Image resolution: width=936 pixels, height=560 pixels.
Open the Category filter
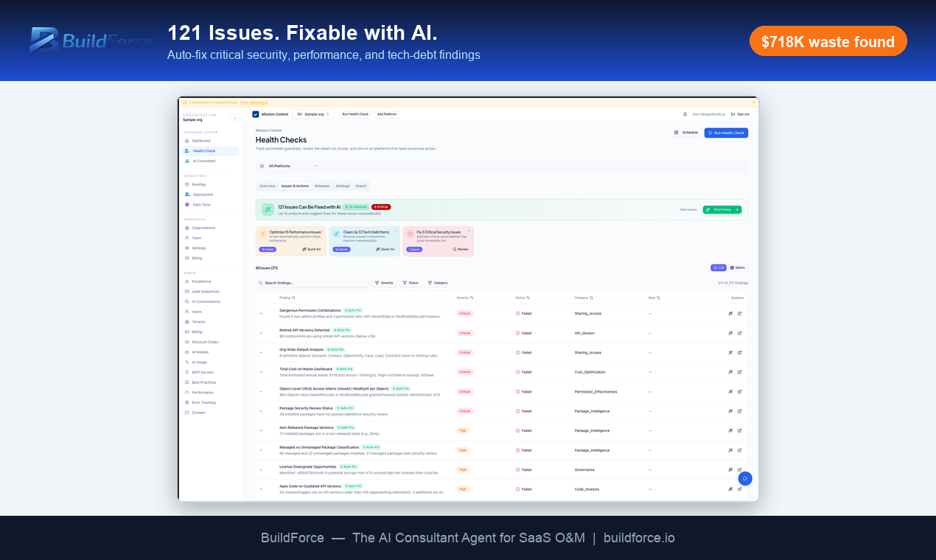(438, 283)
